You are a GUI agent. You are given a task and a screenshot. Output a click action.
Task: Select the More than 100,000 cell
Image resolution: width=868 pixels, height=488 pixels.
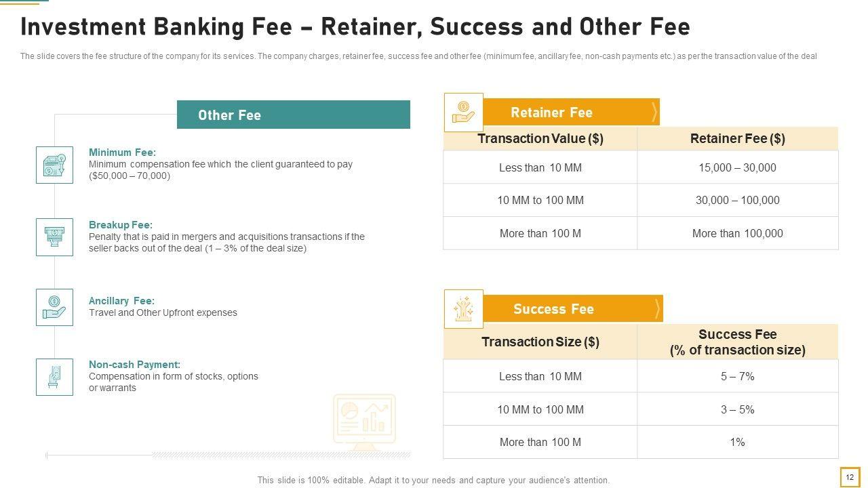pyautogui.click(x=737, y=233)
